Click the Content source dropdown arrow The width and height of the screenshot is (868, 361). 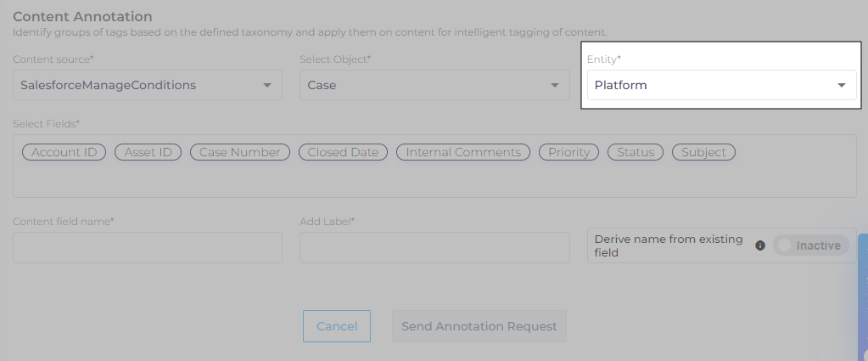[x=267, y=85]
